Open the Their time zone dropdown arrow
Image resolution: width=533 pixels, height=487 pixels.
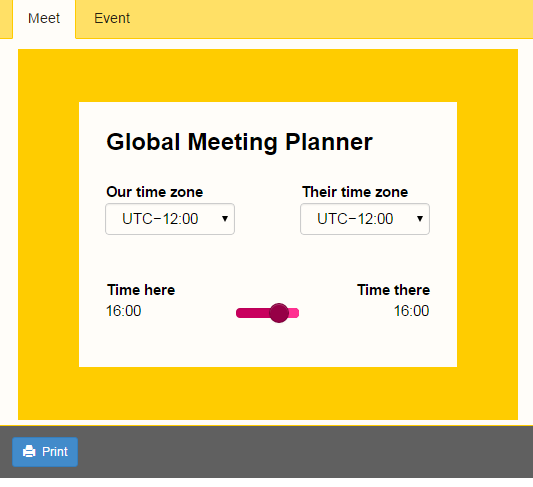tap(420, 219)
